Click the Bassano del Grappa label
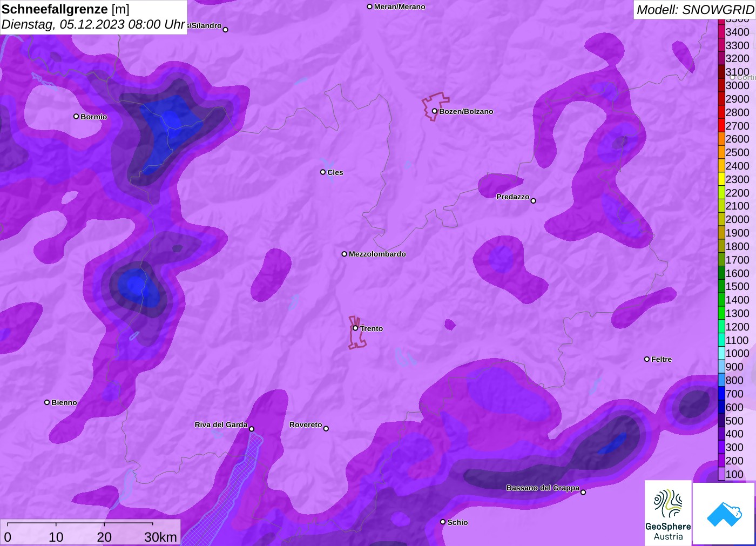 point(543,488)
